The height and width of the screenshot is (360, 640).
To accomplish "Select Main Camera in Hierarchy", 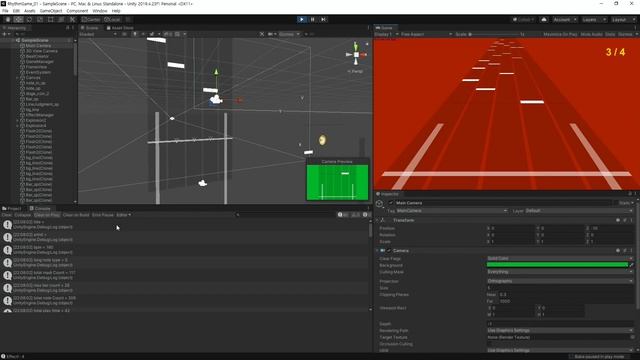I will pyautogui.click(x=38, y=46).
